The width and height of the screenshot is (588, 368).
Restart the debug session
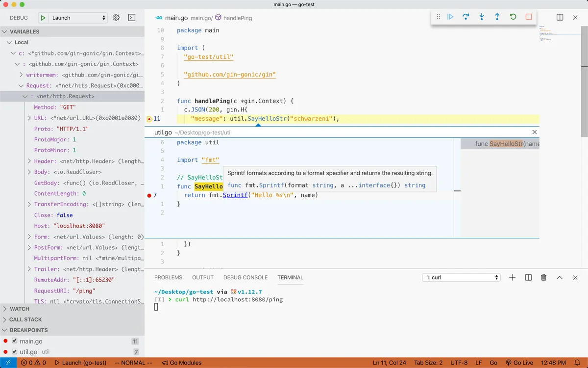tap(513, 17)
